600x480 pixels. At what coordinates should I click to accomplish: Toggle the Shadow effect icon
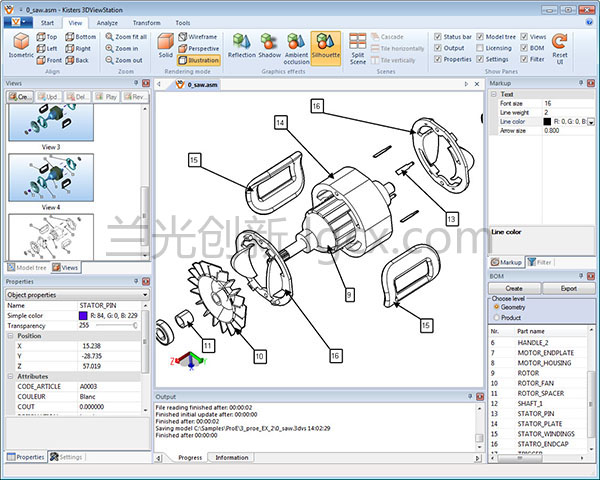[x=270, y=46]
